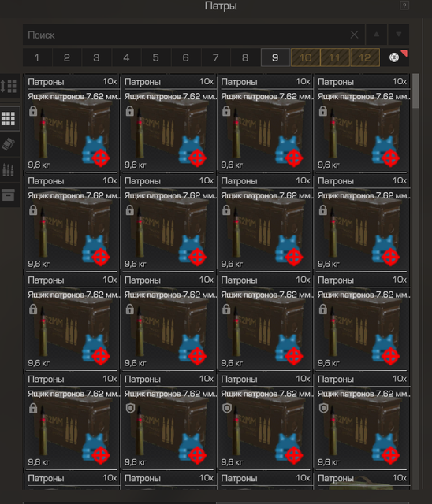This screenshot has width=432, height=504.
Task: Select the locked hatched tab 10
Action: click(305, 57)
